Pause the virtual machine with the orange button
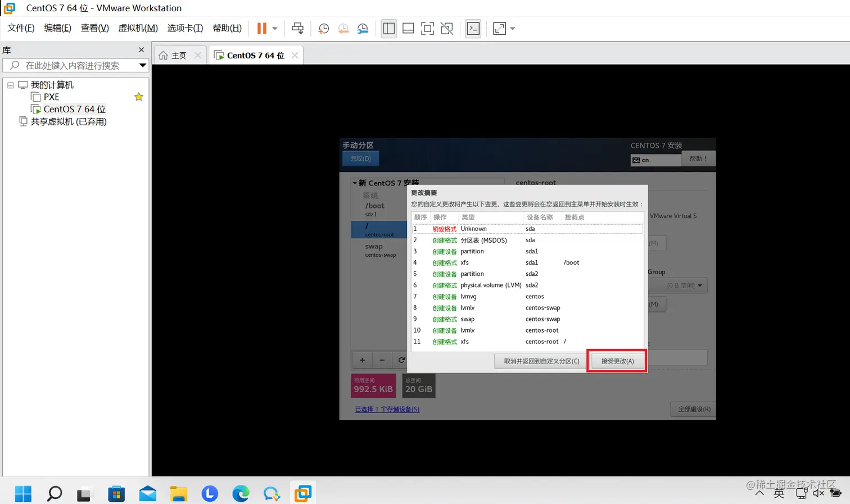 (x=261, y=28)
